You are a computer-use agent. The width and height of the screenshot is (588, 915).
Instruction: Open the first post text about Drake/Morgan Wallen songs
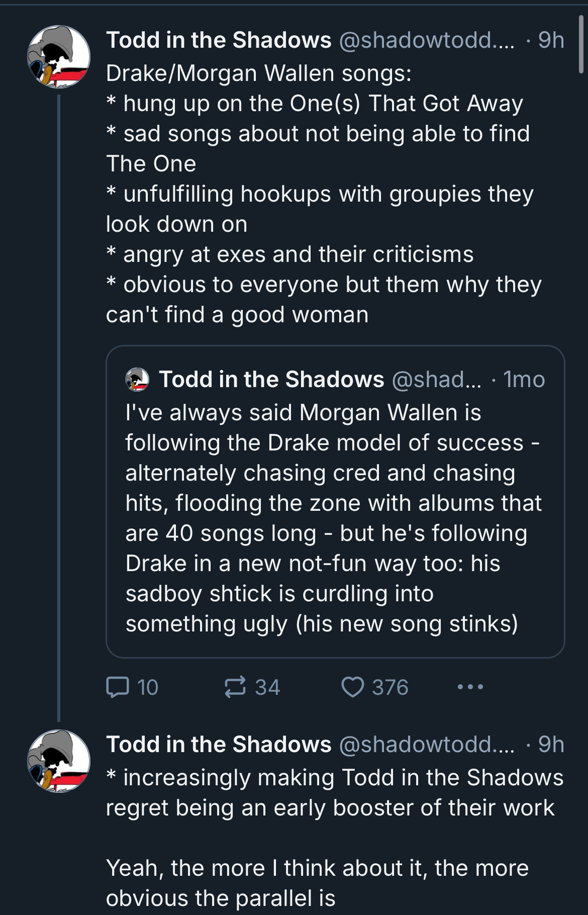click(x=324, y=194)
